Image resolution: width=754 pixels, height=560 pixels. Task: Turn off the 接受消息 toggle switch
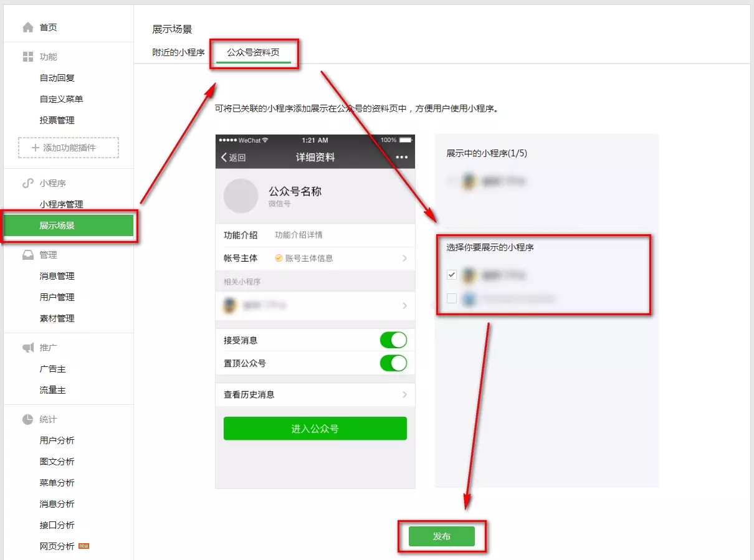pos(393,340)
